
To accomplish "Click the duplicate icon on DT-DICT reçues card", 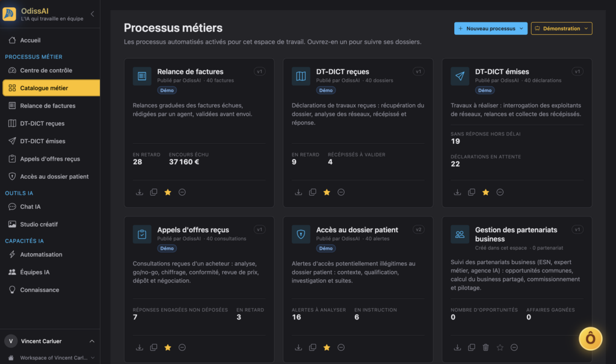I will click(313, 192).
